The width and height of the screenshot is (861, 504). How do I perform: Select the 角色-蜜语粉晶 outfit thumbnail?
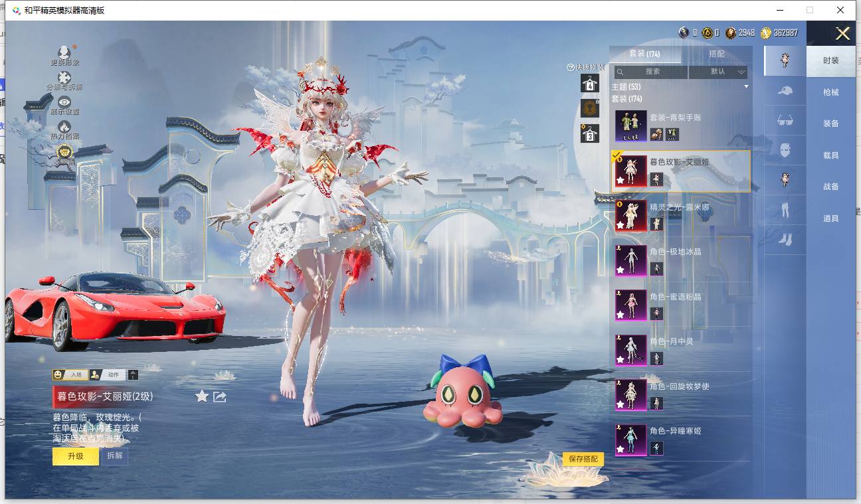631,305
